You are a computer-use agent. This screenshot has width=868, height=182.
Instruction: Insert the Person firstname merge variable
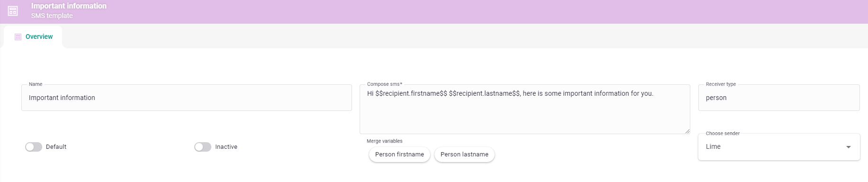(x=399, y=155)
